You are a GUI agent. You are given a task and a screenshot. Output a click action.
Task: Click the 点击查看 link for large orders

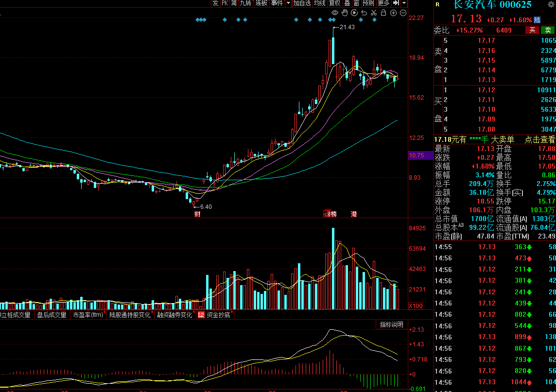click(x=539, y=139)
